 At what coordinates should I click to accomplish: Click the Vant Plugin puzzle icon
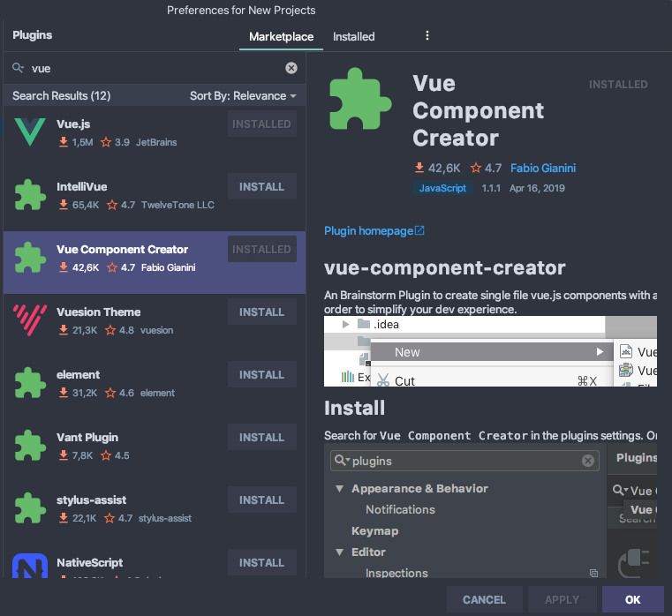point(29,446)
